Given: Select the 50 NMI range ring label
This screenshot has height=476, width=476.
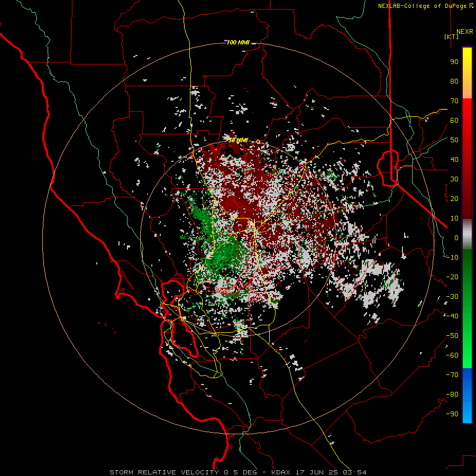Looking at the screenshot, I should click(238, 140).
